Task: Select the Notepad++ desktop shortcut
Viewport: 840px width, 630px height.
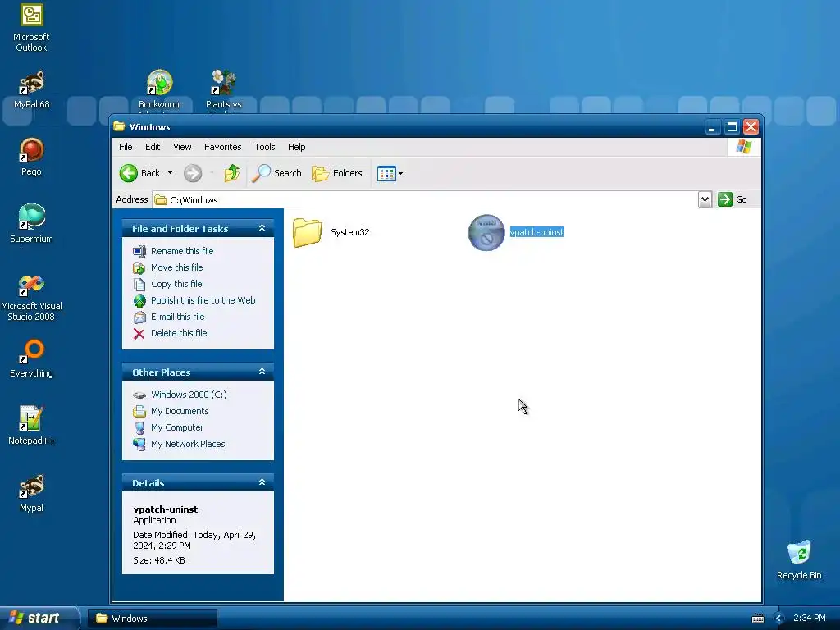Action: [31, 426]
